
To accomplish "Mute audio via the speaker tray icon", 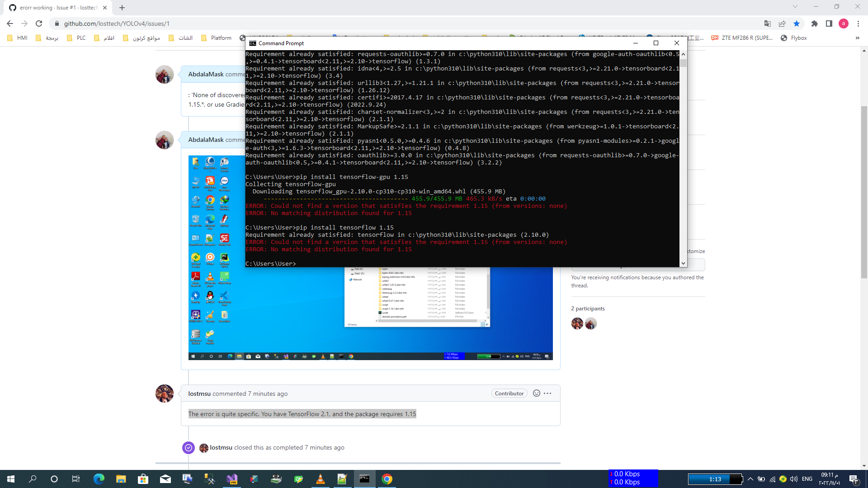I will (793, 479).
